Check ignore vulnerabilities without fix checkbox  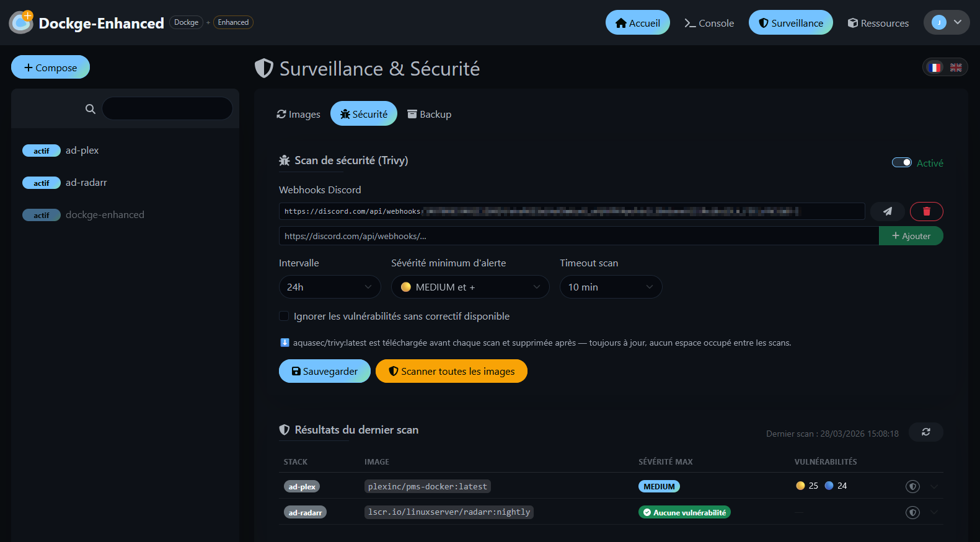click(284, 316)
